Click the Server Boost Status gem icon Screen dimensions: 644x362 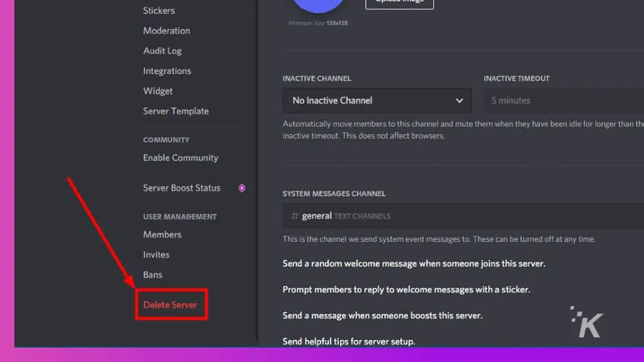coord(242,188)
